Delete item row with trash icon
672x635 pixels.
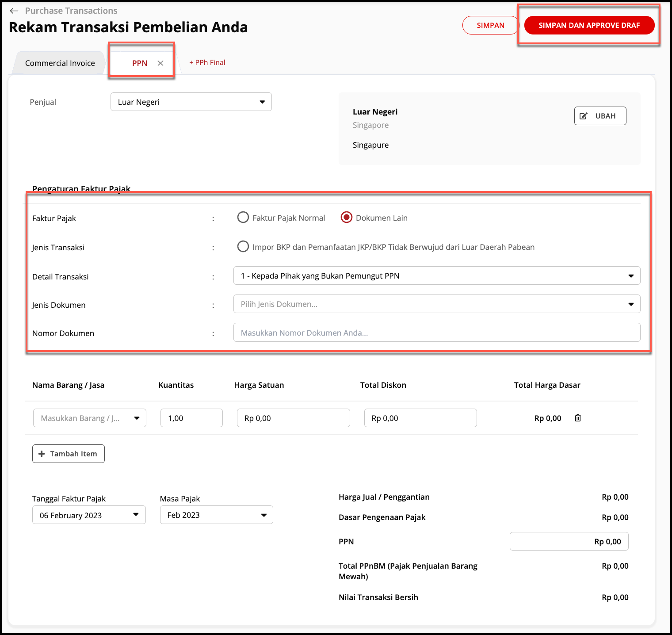click(577, 418)
